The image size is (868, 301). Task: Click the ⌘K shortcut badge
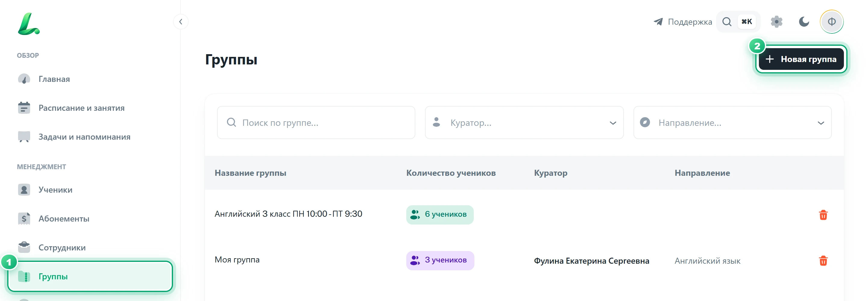point(747,22)
